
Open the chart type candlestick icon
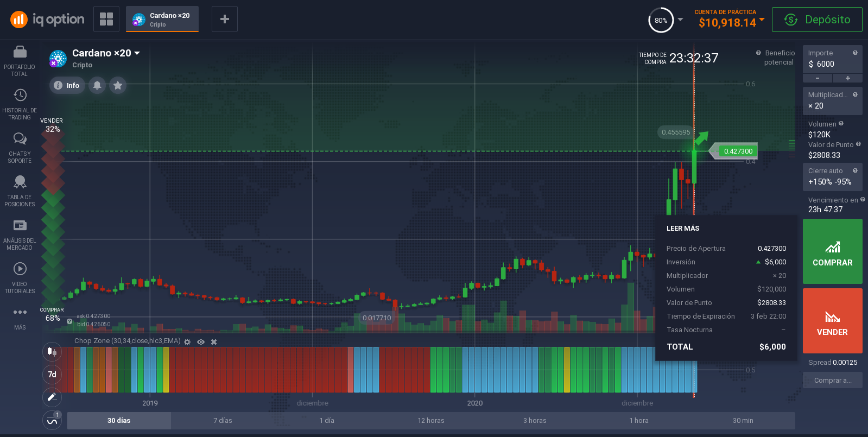click(52, 351)
